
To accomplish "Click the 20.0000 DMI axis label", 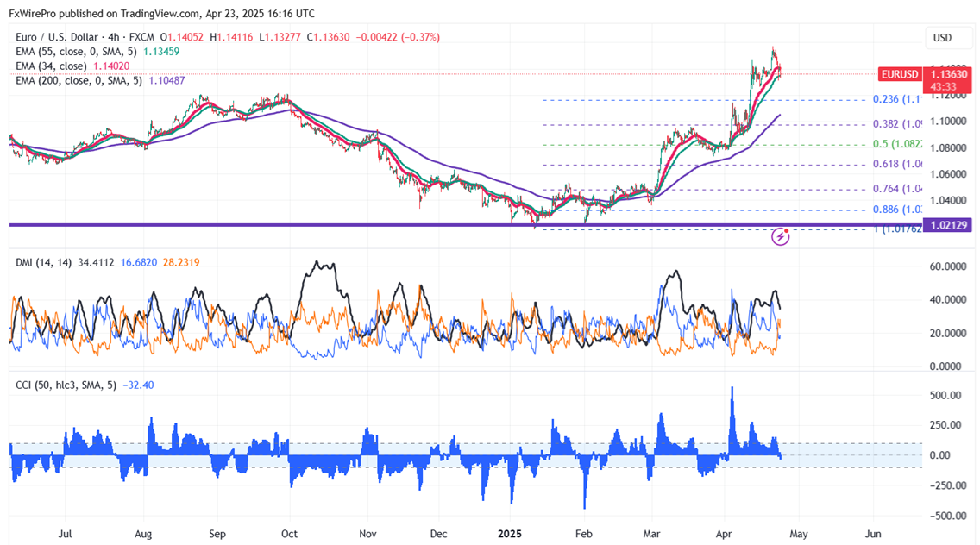I will point(948,334).
